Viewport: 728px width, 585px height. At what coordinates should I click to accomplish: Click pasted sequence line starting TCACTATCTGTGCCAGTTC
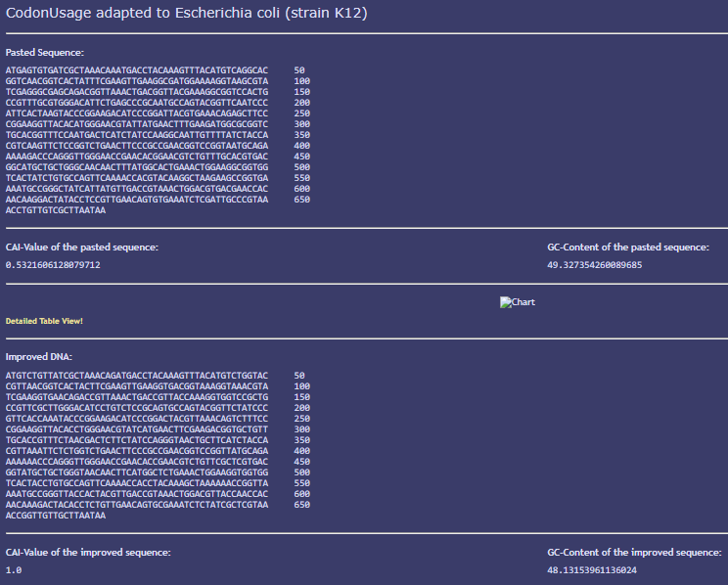pos(137,177)
